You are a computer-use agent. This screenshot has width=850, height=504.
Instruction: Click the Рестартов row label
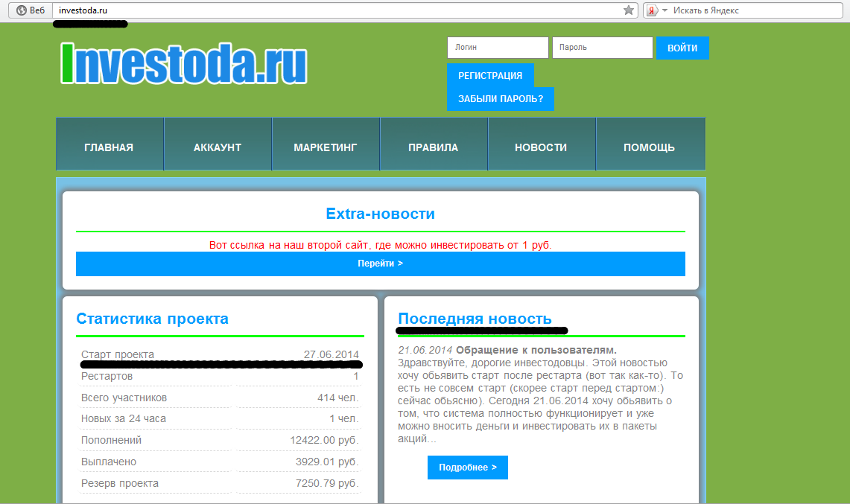pos(107,376)
